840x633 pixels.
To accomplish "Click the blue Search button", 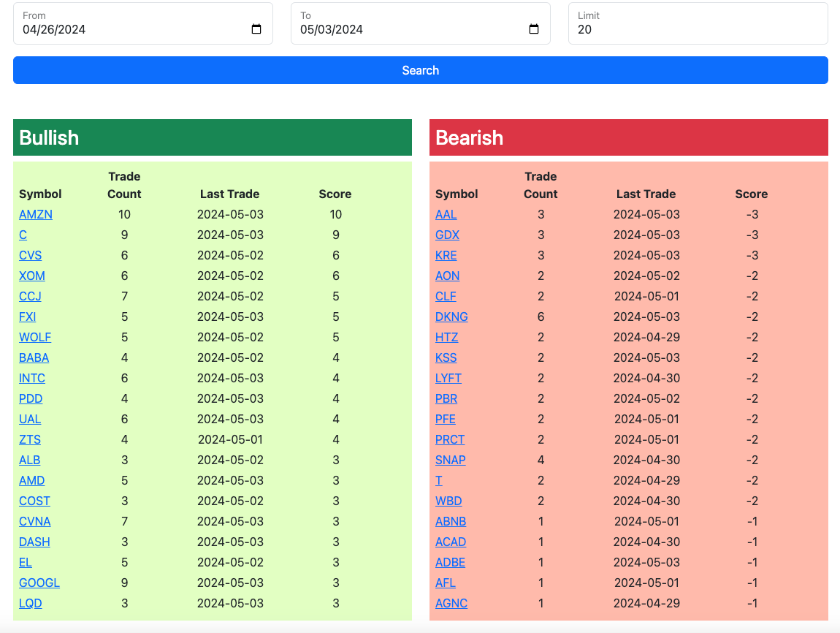I will (421, 70).
